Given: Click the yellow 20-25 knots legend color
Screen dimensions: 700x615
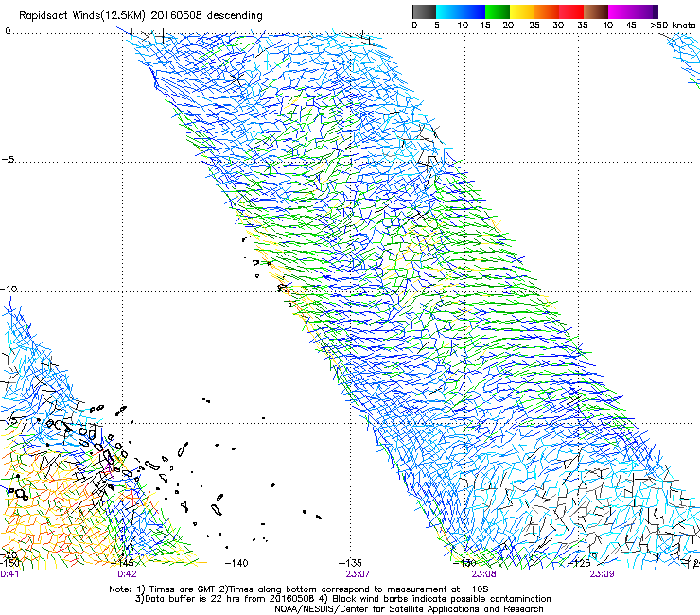Looking at the screenshot, I should pyautogui.click(x=522, y=11).
